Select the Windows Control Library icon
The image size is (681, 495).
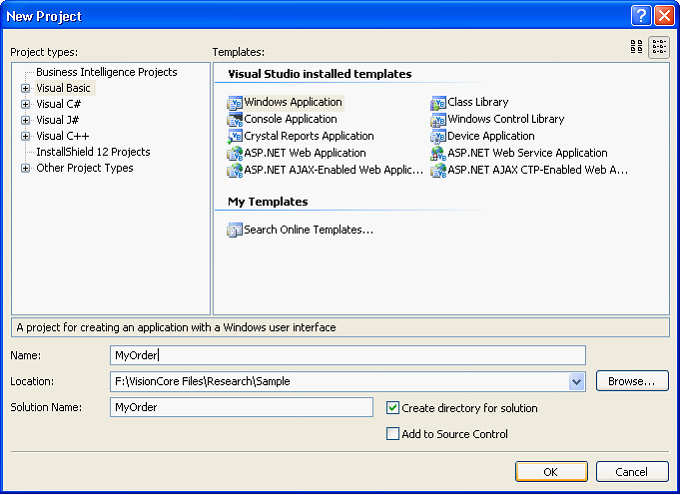coord(438,120)
